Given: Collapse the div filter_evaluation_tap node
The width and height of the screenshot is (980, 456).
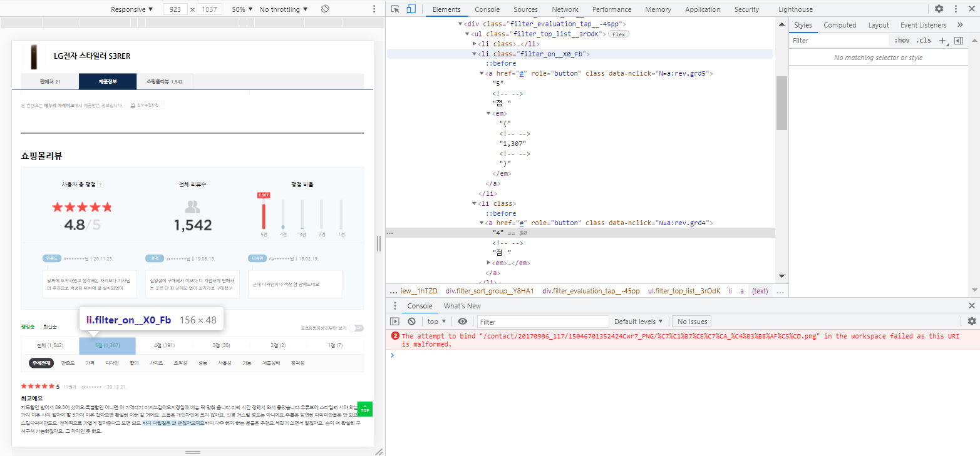Looking at the screenshot, I should [460, 24].
